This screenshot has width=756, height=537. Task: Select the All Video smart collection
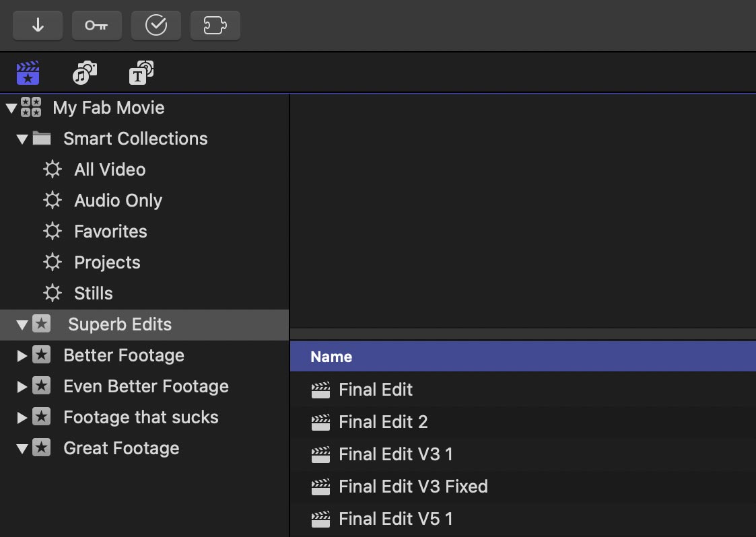110,169
